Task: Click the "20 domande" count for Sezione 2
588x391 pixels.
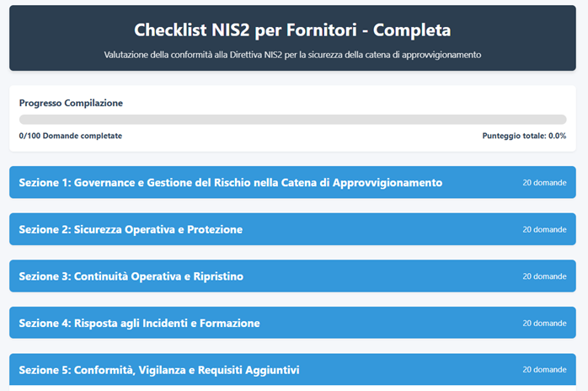Action: pyautogui.click(x=544, y=229)
